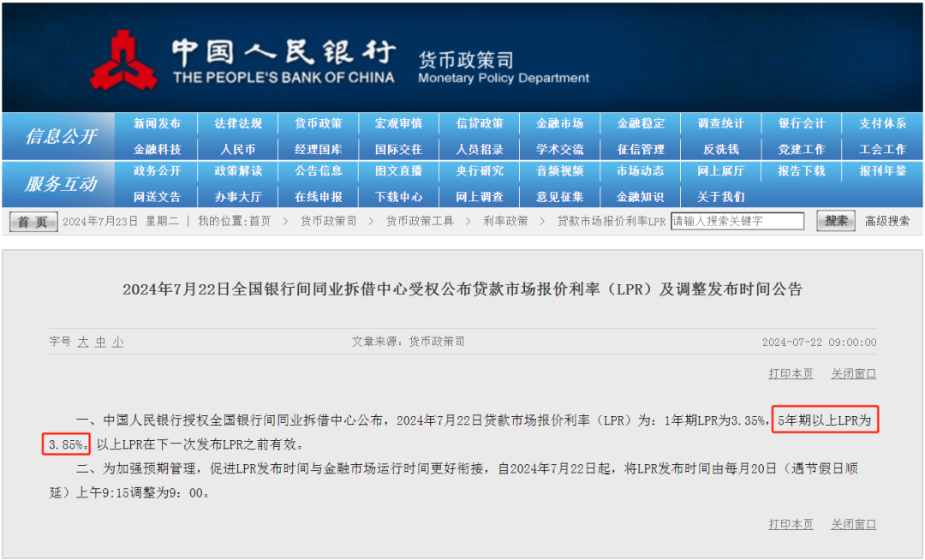Viewport: 925px width, 560px height.
Task: Open 新闻发布 menu item
Action: (157, 124)
